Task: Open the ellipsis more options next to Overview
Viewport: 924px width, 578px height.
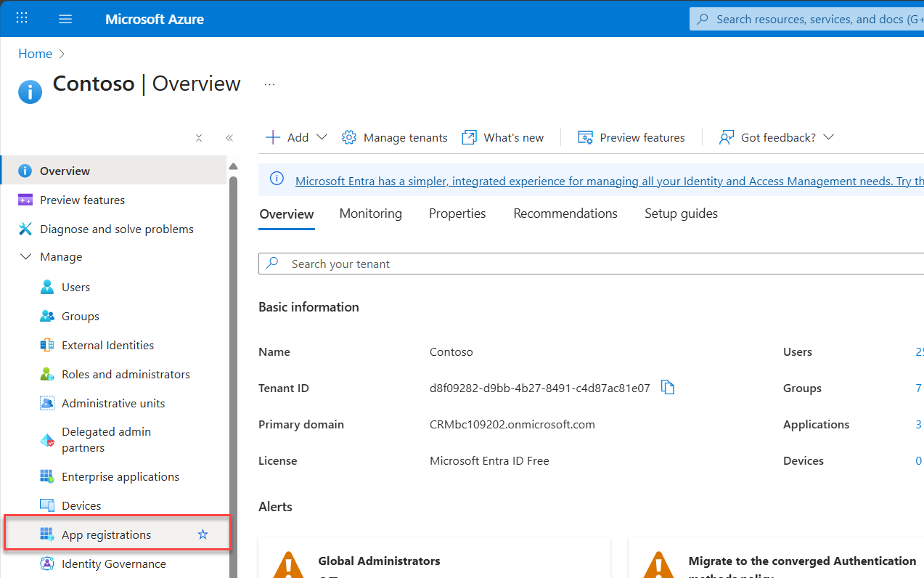Action: click(x=269, y=84)
